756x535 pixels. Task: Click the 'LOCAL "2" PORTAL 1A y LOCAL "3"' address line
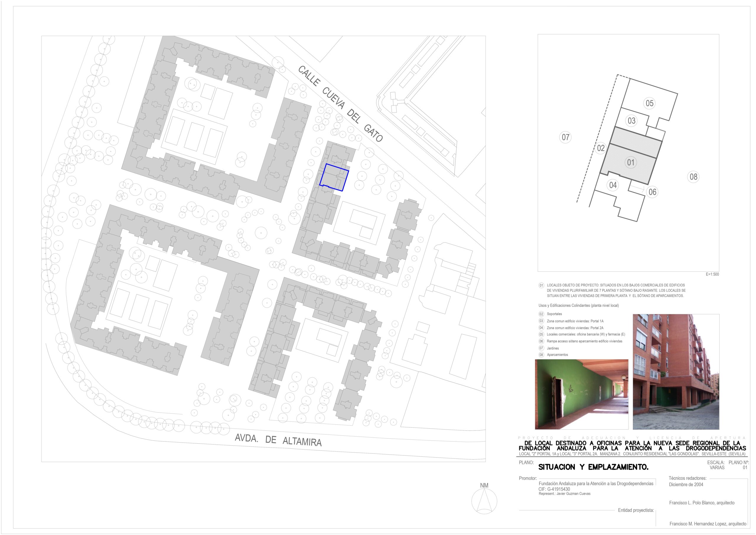click(x=632, y=454)
